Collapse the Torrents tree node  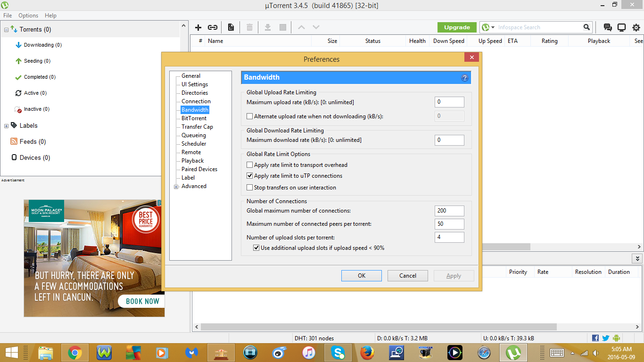6,29
